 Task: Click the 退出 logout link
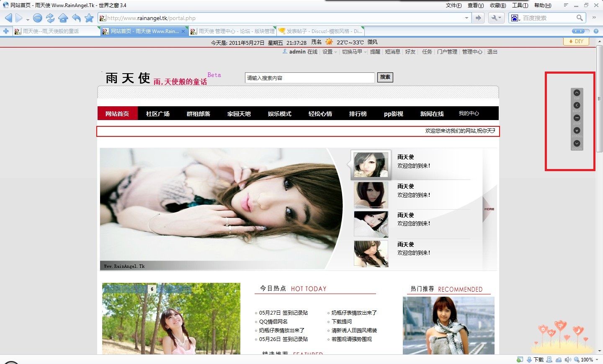click(492, 52)
